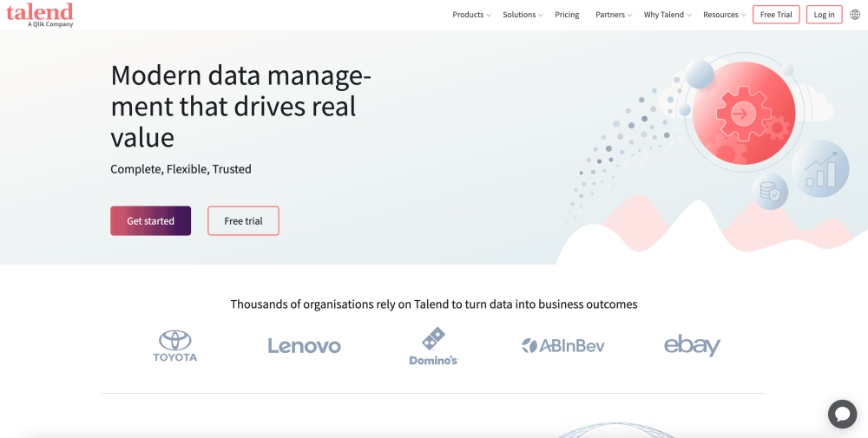868x438 pixels.
Task: Open the Talend logo homepage
Action: point(39,14)
